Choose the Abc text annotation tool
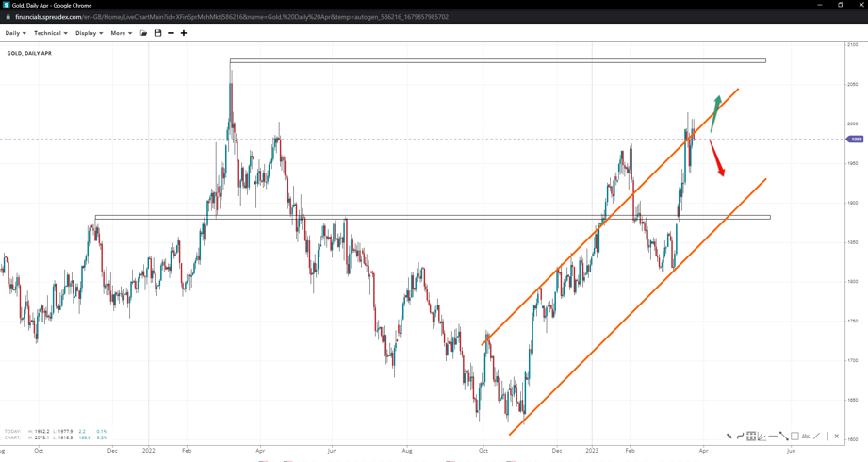 (806, 437)
